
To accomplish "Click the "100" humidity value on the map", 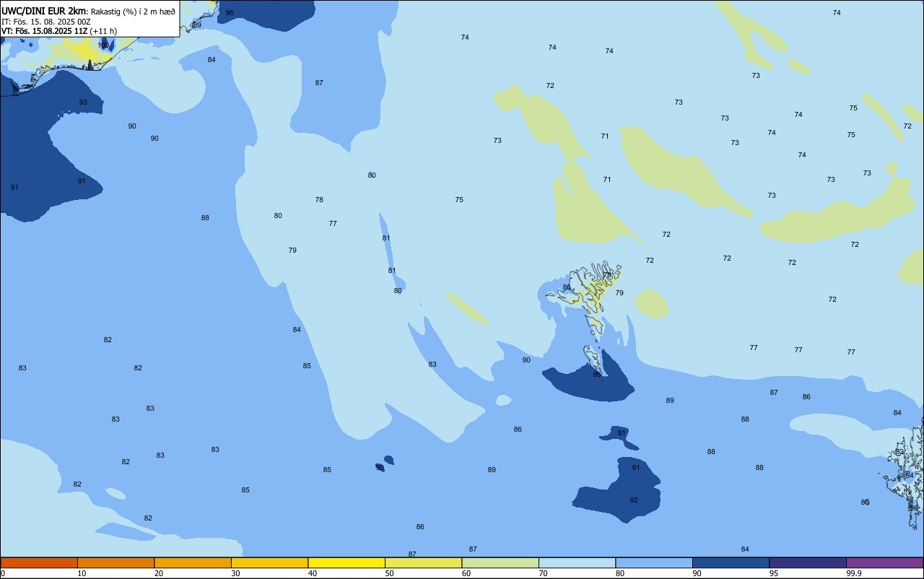I will (x=103, y=45).
